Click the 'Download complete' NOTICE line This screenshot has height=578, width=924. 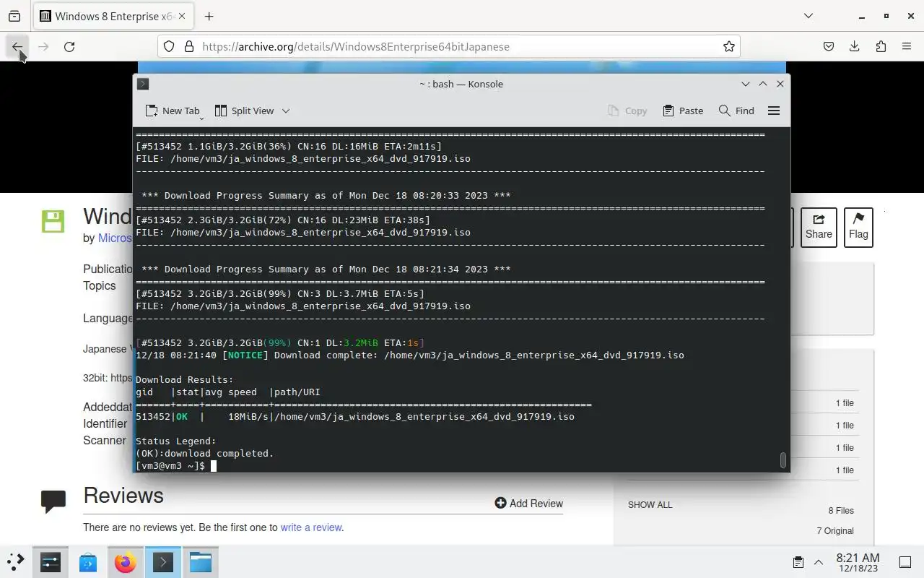(409, 355)
